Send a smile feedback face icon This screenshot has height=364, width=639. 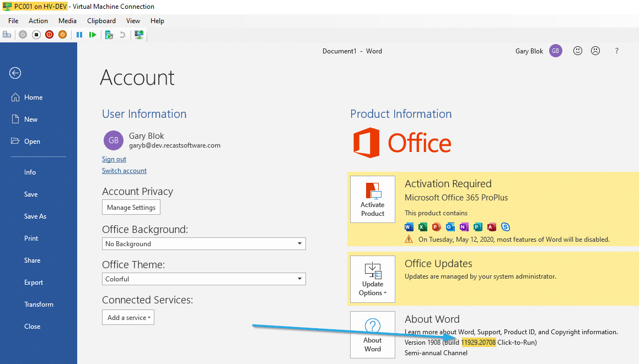[578, 51]
